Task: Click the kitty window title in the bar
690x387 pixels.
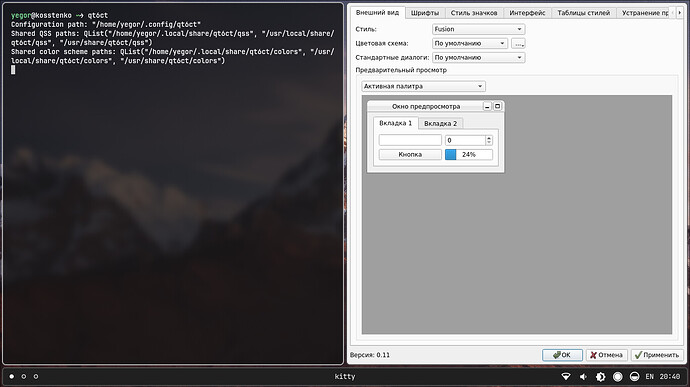Action: (x=345, y=376)
